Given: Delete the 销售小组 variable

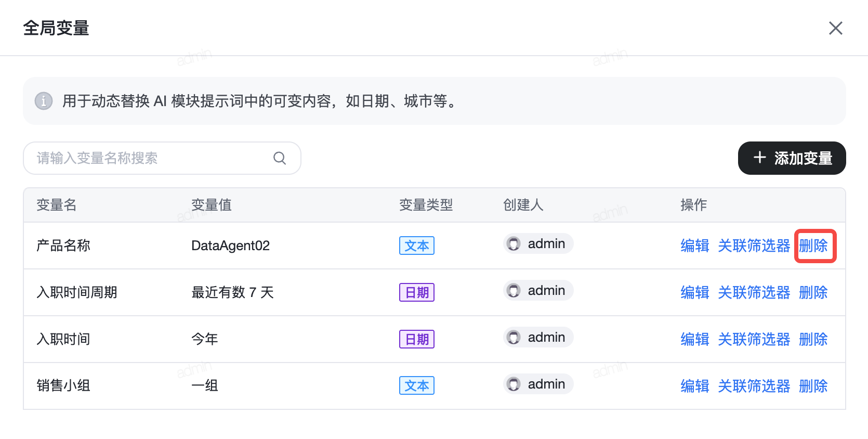Looking at the screenshot, I should pos(813,386).
